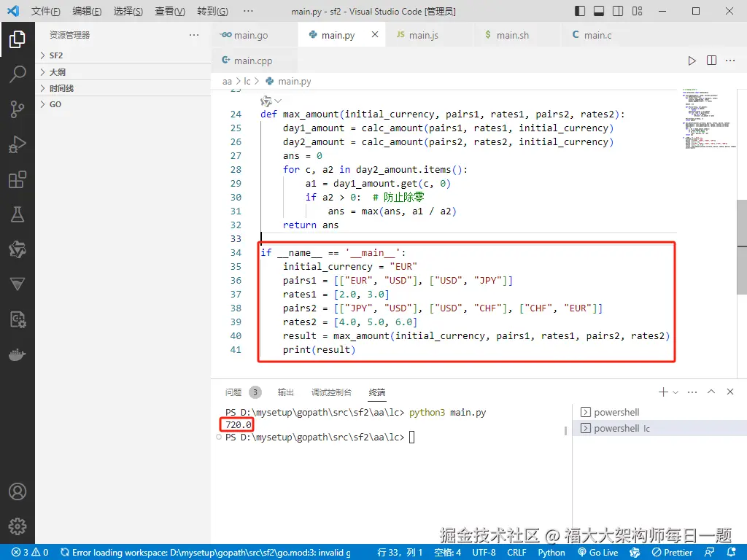Open the 编辑(E) menu
This screenshot has width=747, height=560.
(x=87, y=11)
